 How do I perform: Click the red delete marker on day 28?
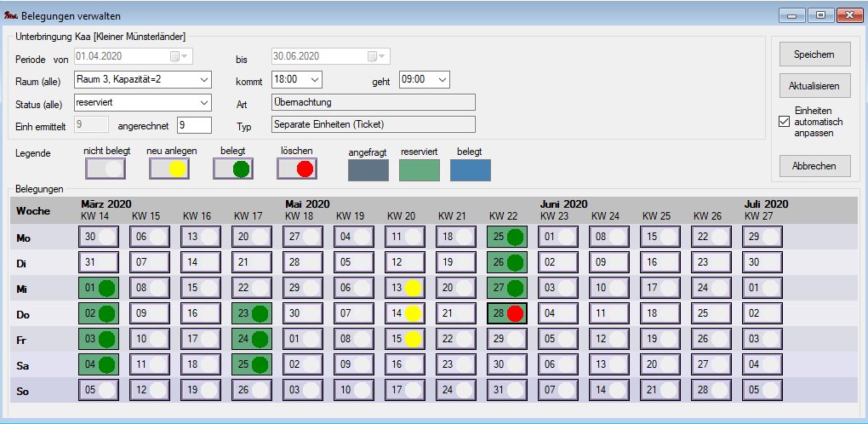click(x=515, y=313)
